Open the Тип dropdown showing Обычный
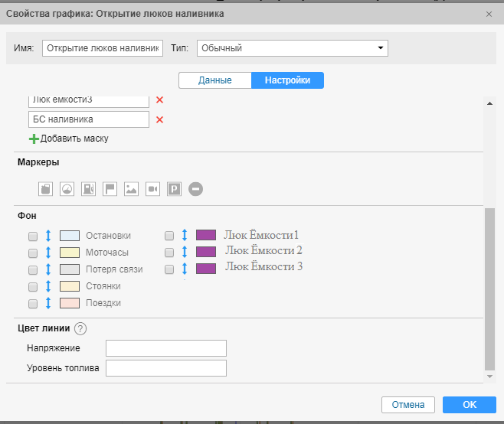Image resolution: width=504 pixels, height=424 pixels. 292,48
